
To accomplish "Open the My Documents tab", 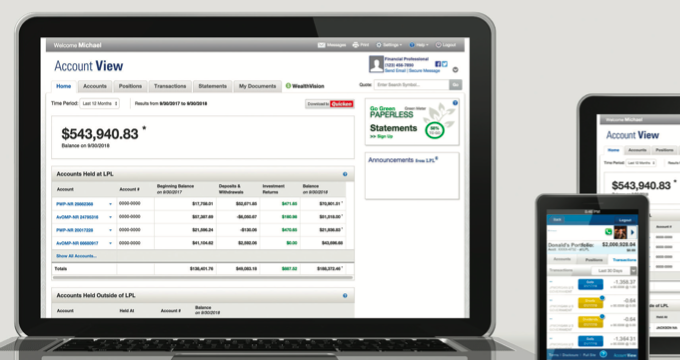I will tap(257, 86).
